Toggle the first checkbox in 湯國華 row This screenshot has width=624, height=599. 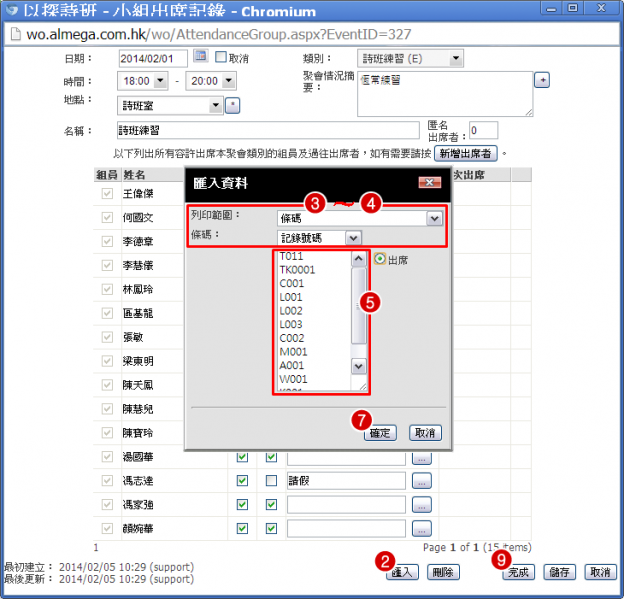coord(242,457)
